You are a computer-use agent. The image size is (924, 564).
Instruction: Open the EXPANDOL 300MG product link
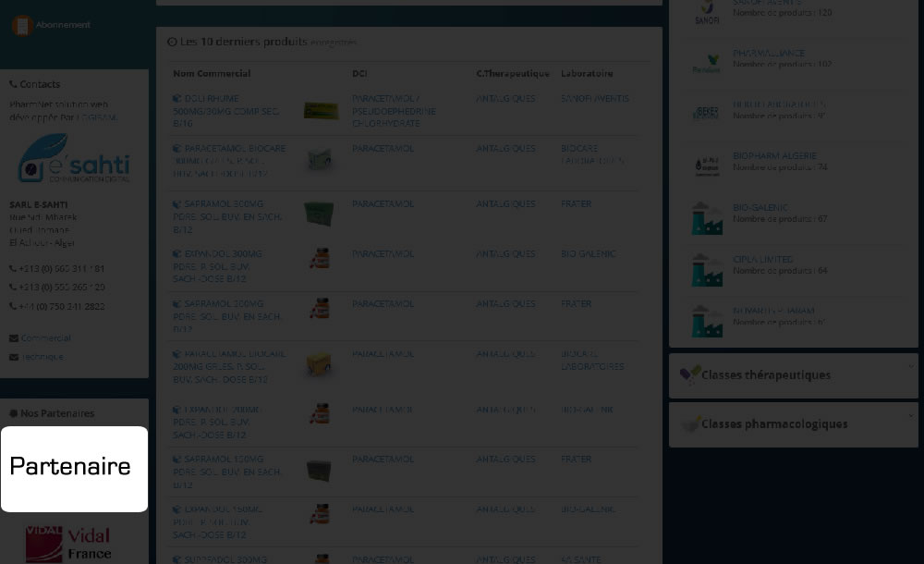(217, 266)
